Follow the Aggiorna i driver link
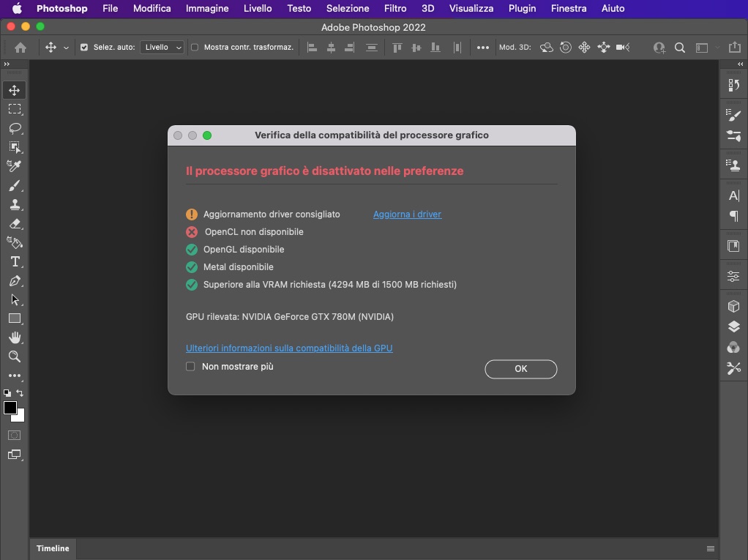Image resolution: width=748 pixels, height=560 pixels. (408, 214)
